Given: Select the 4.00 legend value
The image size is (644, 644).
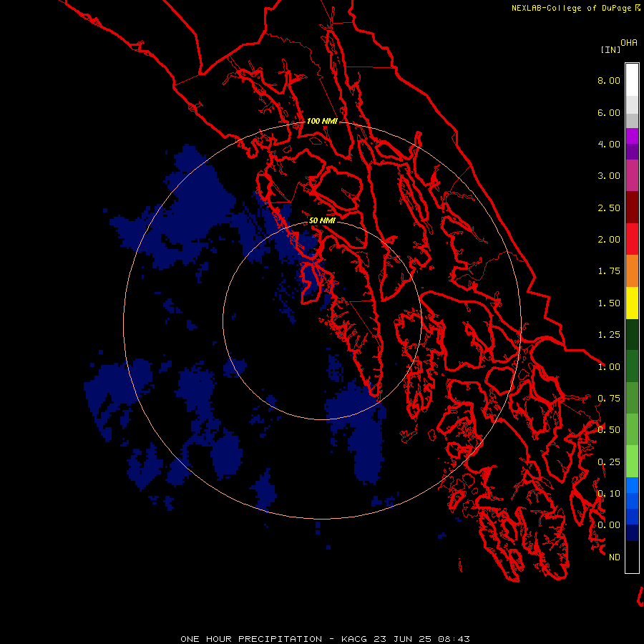Looking at the screenshot, I should pos(609,144).
